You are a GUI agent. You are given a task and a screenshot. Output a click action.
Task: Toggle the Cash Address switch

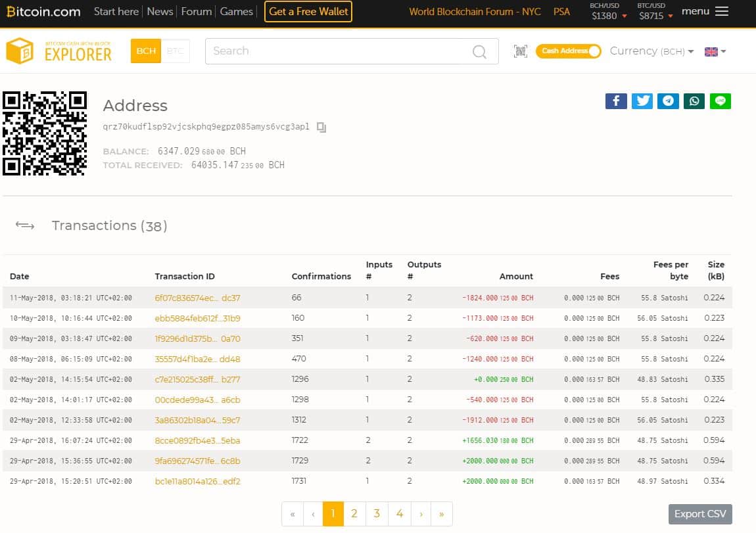pos(568,51)
